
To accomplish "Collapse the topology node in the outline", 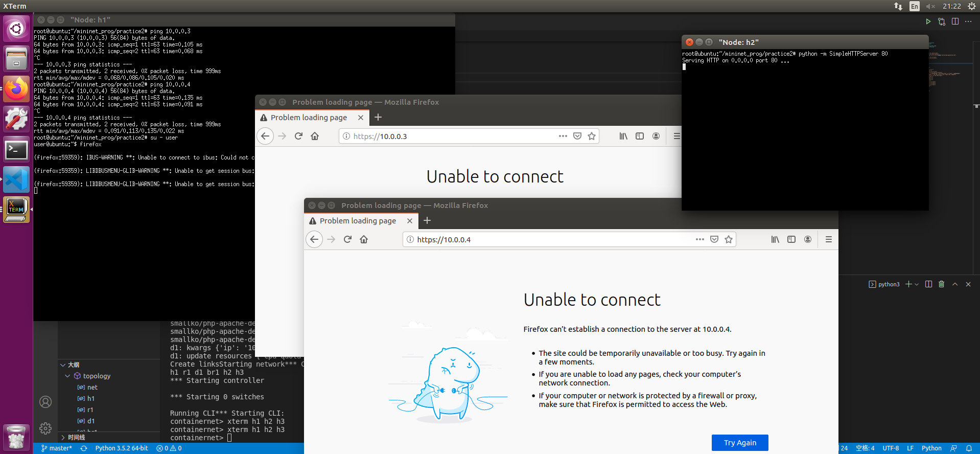I will pos(67,376).
